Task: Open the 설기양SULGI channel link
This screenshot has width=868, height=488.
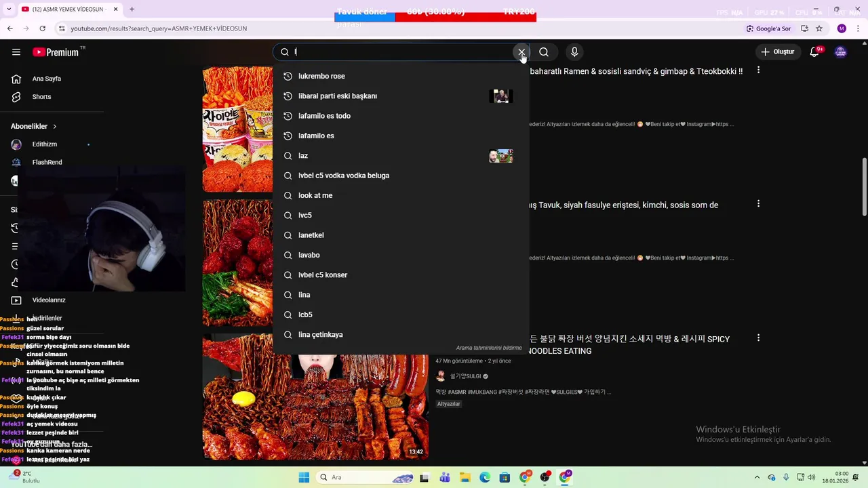Action: pos(465,376)
